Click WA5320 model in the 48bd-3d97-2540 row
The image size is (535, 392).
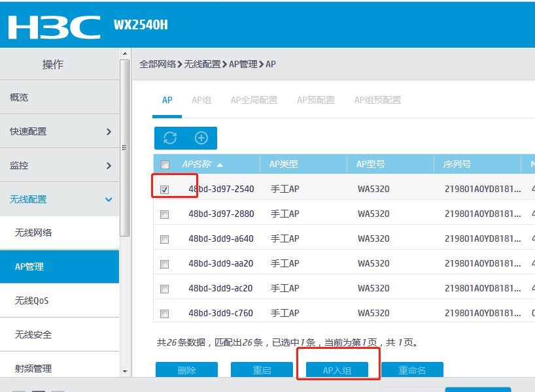click(x=373, y=189)
